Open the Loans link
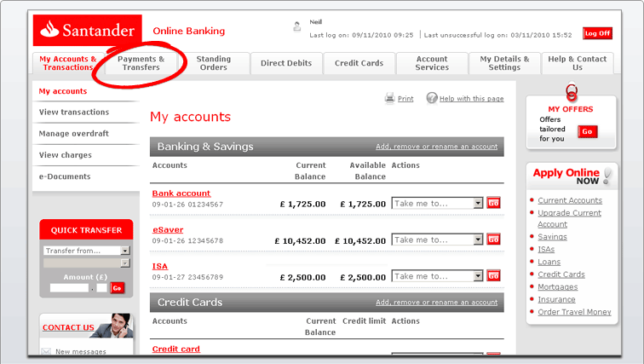Screen dimensions: 644x364 [549, 262]
